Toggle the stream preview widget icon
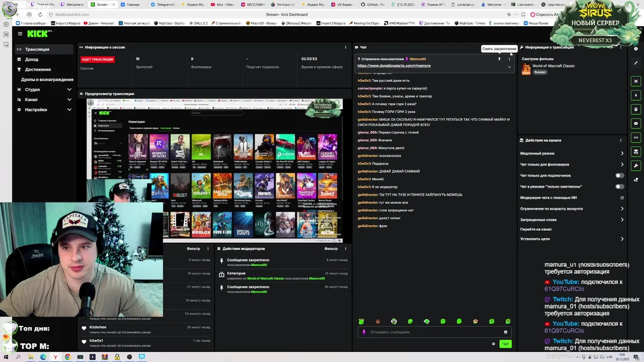Screen dimensions: 644x362 point(636,81)
